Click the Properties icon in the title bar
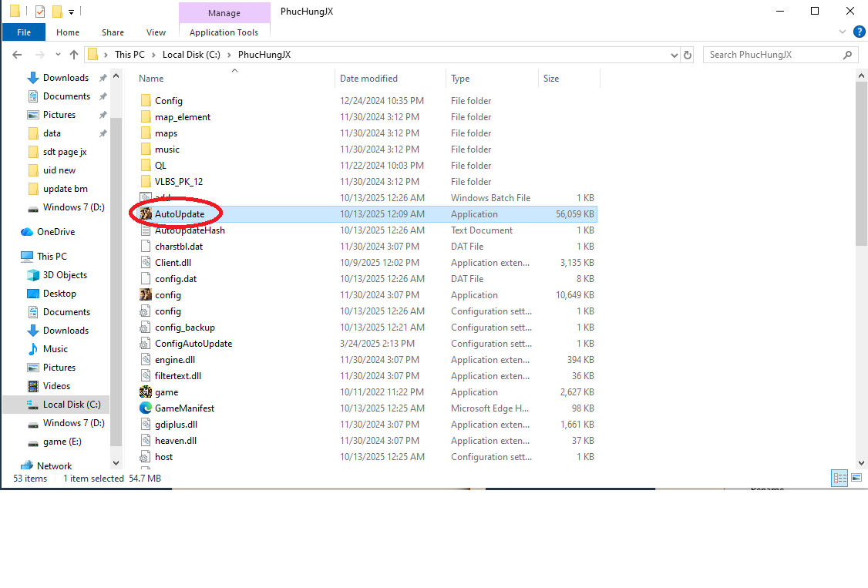868x588 pixels. pyautogui.click(x=40, y=12)
